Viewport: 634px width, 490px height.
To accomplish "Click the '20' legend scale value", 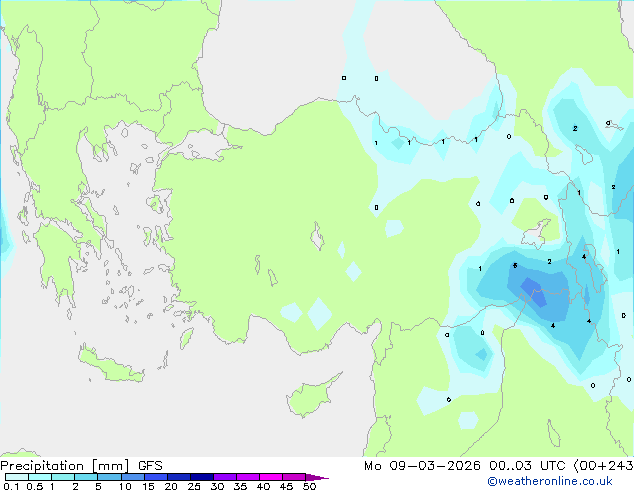I will tap(171, 486).
